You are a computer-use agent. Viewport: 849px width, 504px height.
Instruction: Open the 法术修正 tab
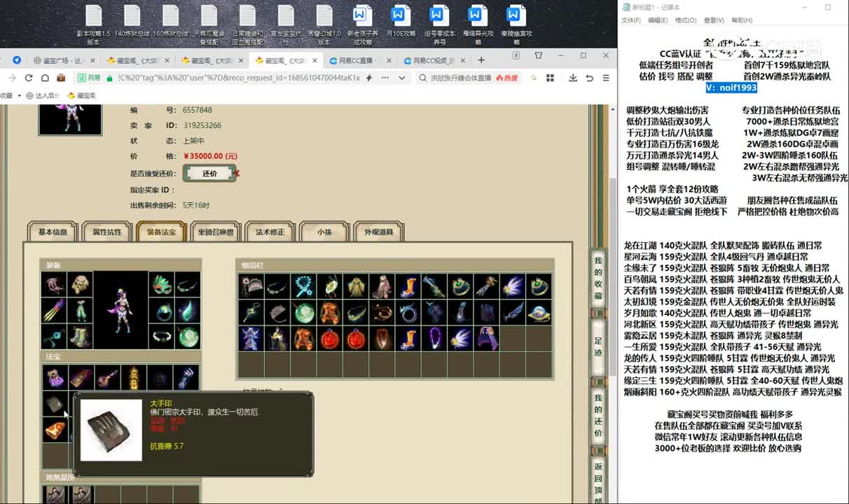click(x=270, y=232)
